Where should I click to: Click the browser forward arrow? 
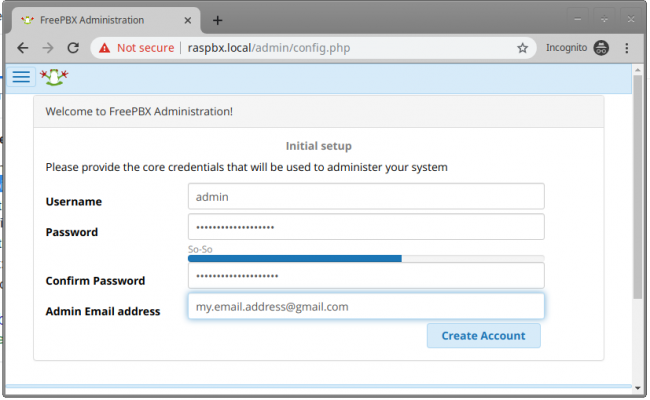(x=48, y=48)
